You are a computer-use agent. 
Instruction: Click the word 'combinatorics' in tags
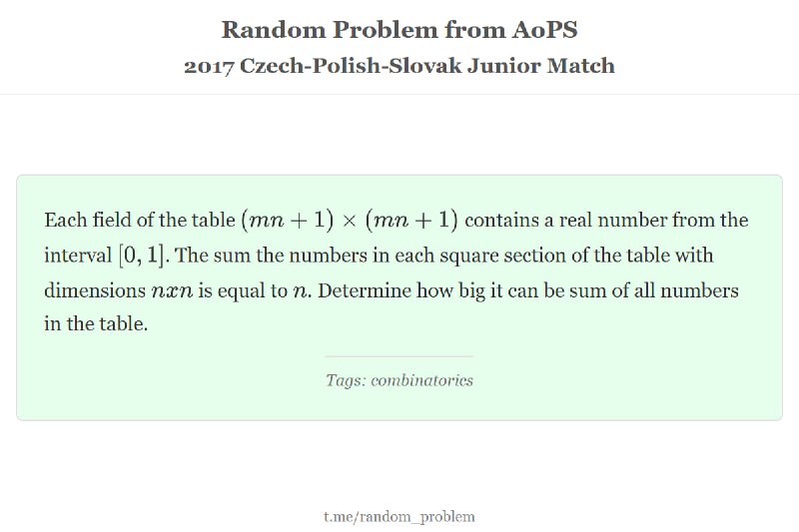tap(421, 380)
